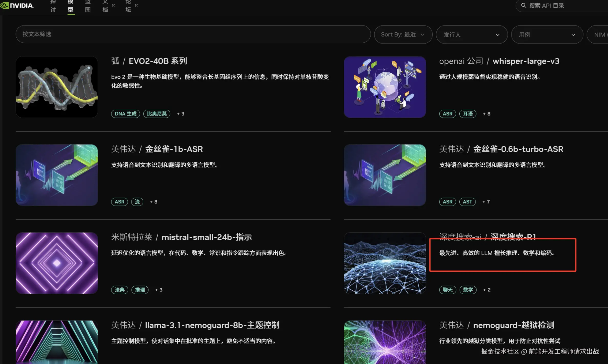The image size is (608, 364).
Task: Switch to the 模型 tab
Action: (71, 6)
